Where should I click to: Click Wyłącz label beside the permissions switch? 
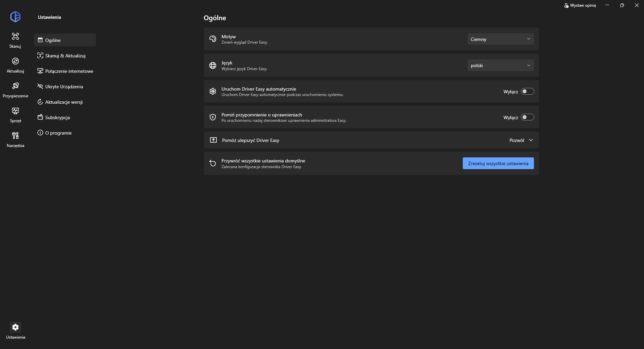tap(511, 117)
